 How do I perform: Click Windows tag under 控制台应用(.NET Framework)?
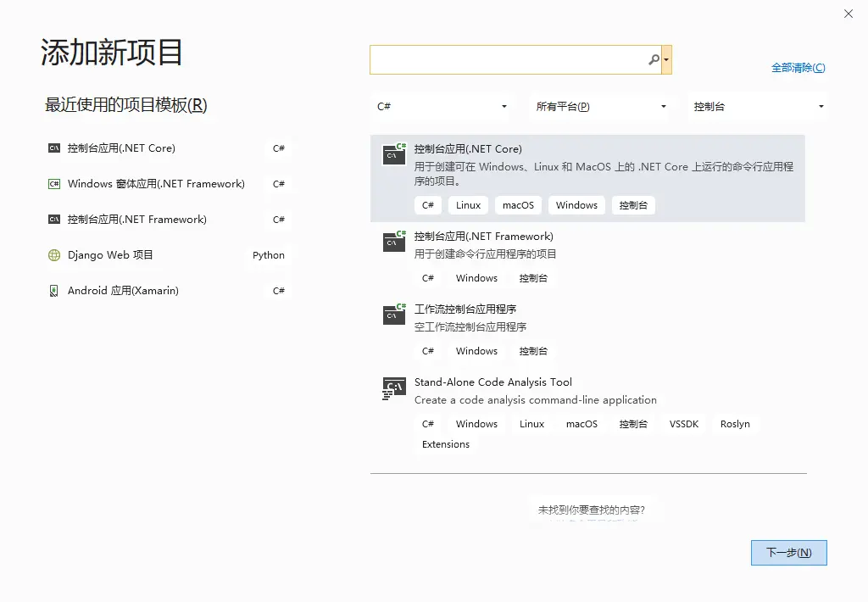[476, 278]
